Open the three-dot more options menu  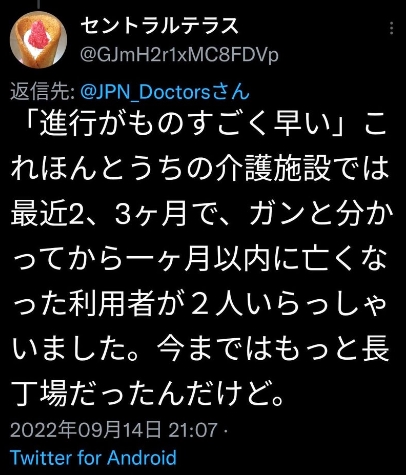392,28
